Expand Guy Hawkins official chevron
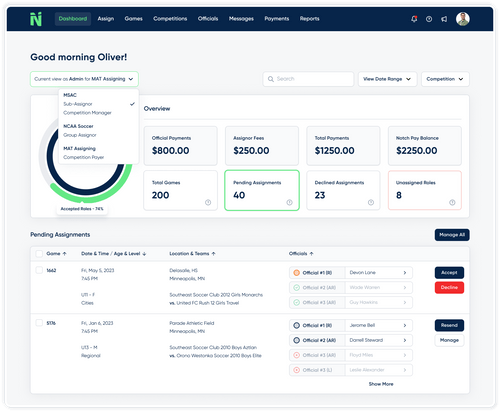This screenshot has width=500, height=412. (405, 302)
